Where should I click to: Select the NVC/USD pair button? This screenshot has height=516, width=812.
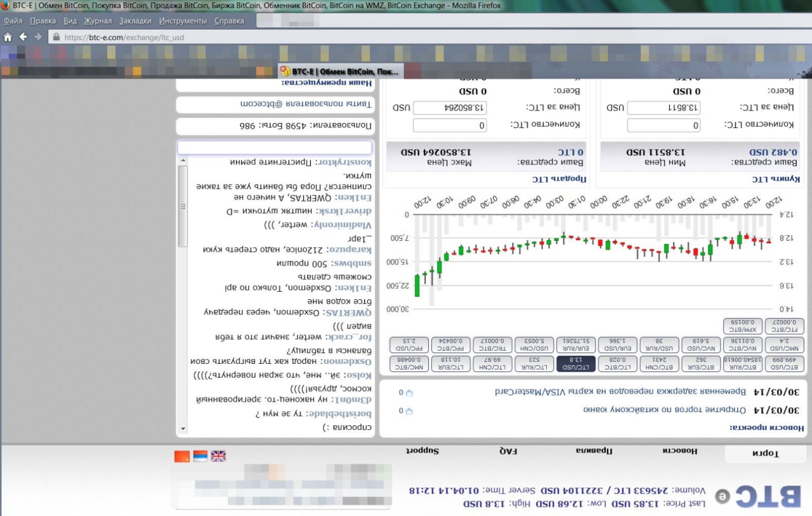pos(701,344)
